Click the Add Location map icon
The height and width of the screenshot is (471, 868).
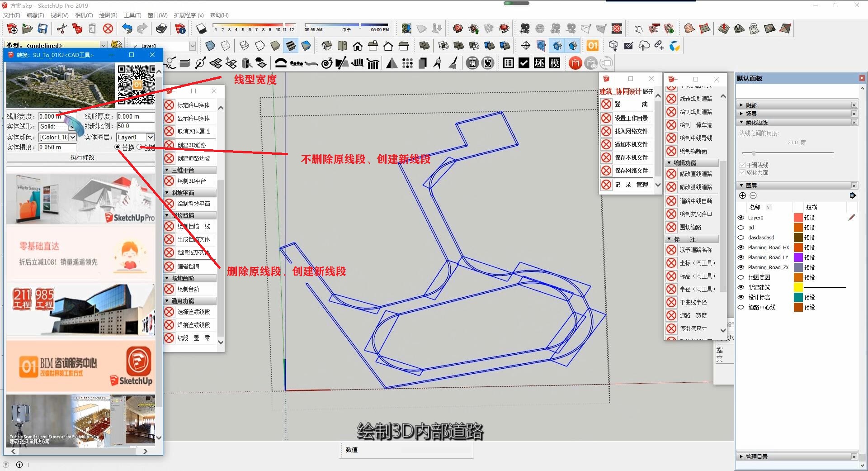click(x=406, y=29)
